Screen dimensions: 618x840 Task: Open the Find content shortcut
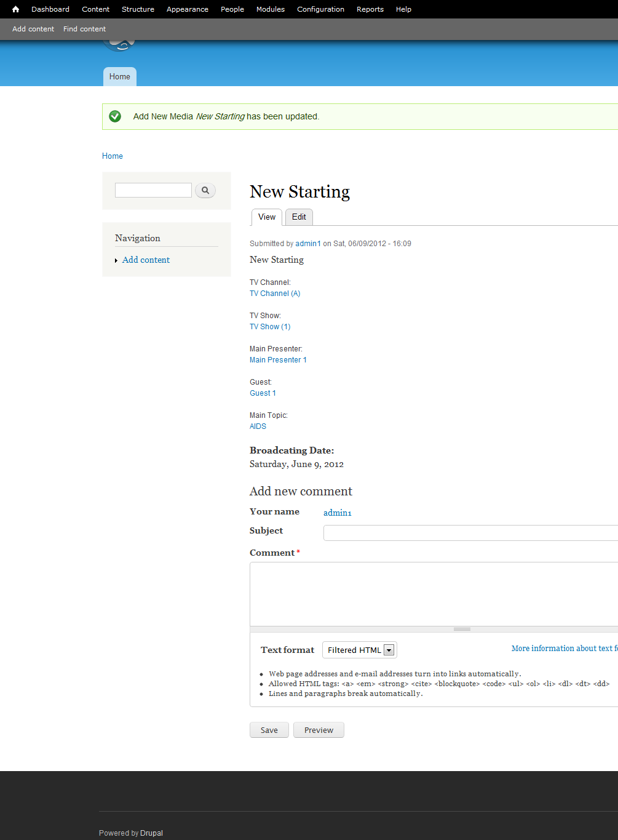pos(84,29)
